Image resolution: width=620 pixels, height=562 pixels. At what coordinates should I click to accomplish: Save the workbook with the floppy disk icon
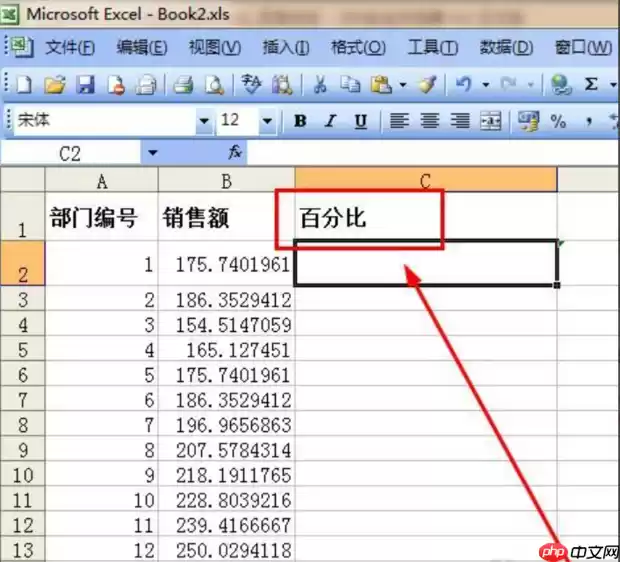(x=85, y=84)
